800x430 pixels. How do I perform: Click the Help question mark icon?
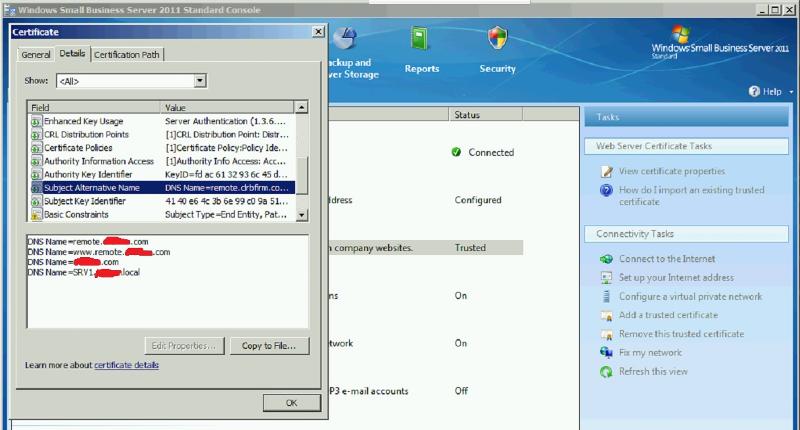[754, 91]
